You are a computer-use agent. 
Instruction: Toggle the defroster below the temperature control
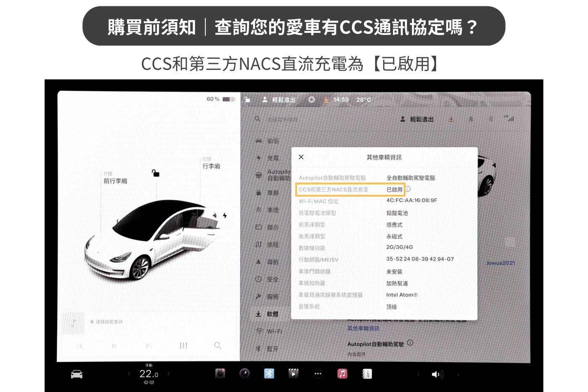click(147, 382)
